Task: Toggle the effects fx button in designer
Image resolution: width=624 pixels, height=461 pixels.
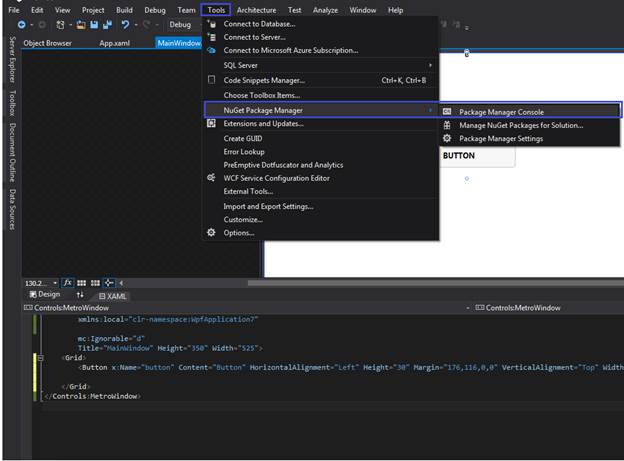Action: point(68,283)
